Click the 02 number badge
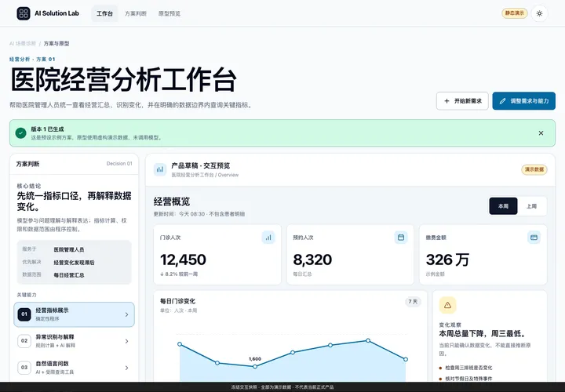This screenshot has height=392, width=565. 24,341
